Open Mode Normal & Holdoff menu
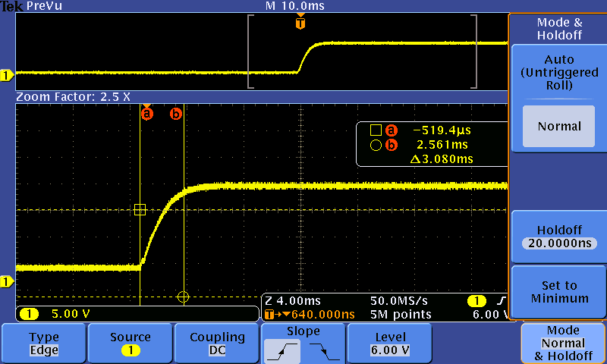 pyautogui.click(x=562, y=344)
